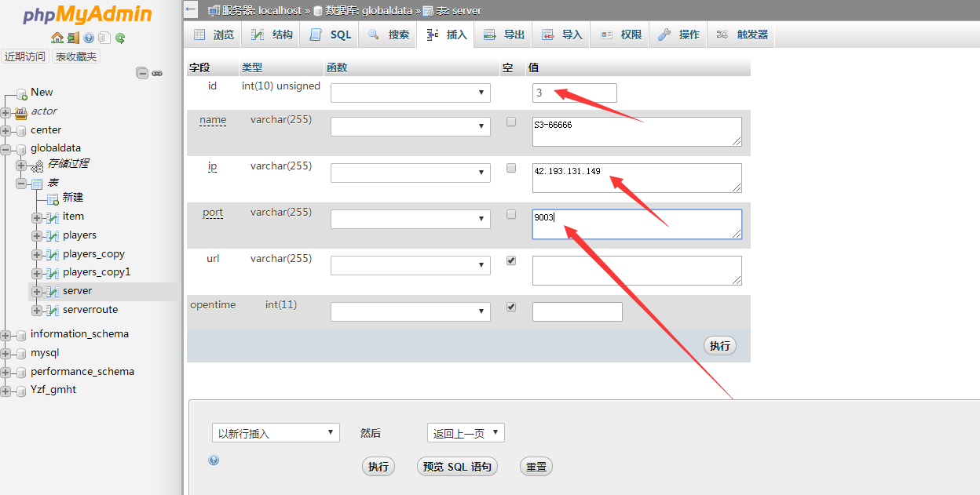Screen dimensions: 980x495
Task: Select the players_copy table in tree
Action: [x=93, y=254]
